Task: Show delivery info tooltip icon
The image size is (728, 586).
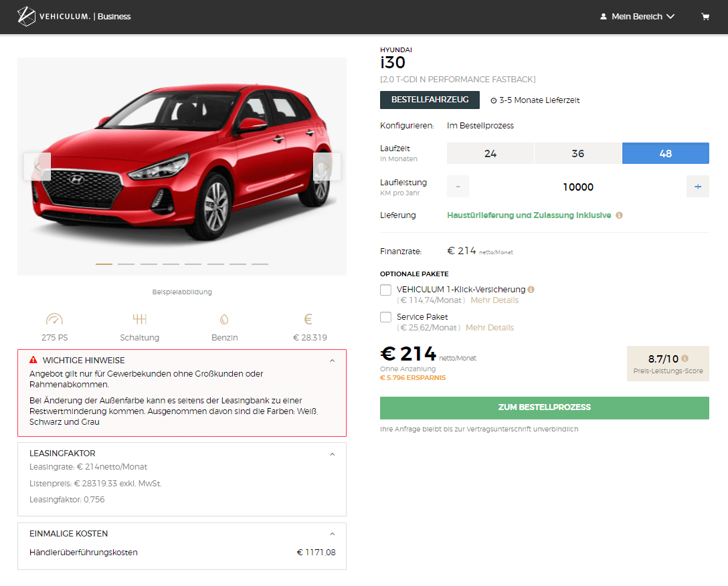Action: (619, 215)
